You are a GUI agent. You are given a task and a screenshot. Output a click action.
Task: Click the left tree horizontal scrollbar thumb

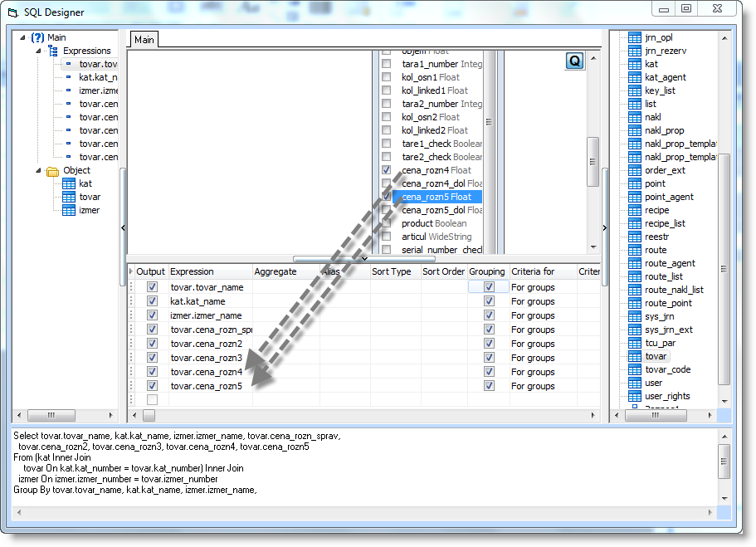pos(51,415)
